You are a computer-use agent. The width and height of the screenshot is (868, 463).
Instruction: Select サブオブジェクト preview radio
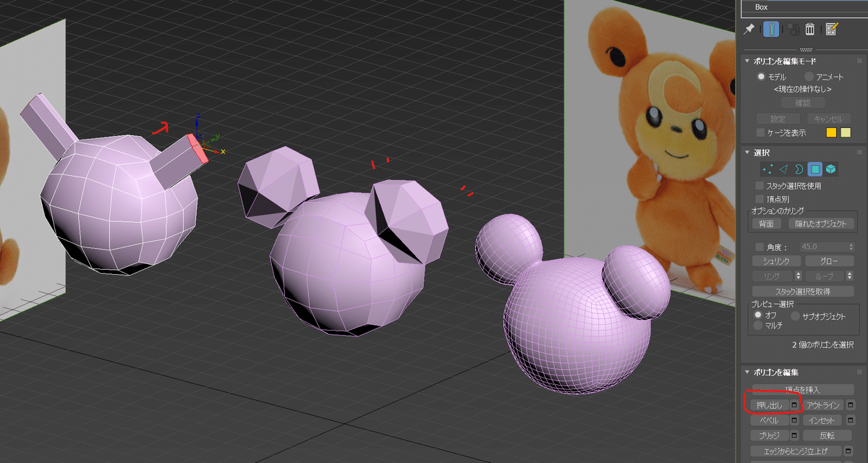[796, 315]
